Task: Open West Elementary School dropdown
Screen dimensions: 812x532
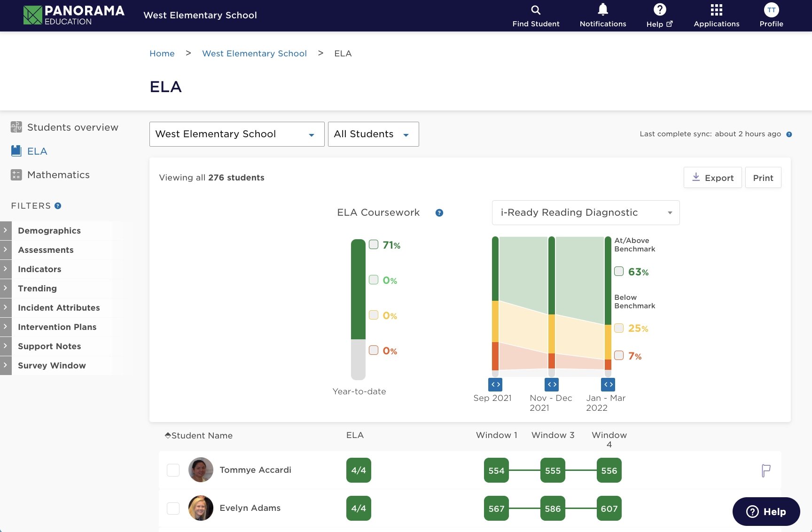Action: (237, 134)
